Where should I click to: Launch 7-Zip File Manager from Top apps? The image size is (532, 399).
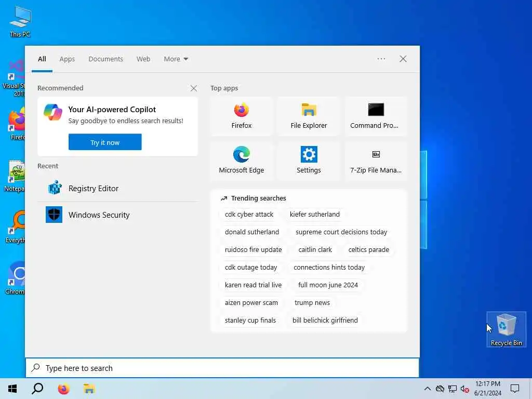(x=376, y=161)
